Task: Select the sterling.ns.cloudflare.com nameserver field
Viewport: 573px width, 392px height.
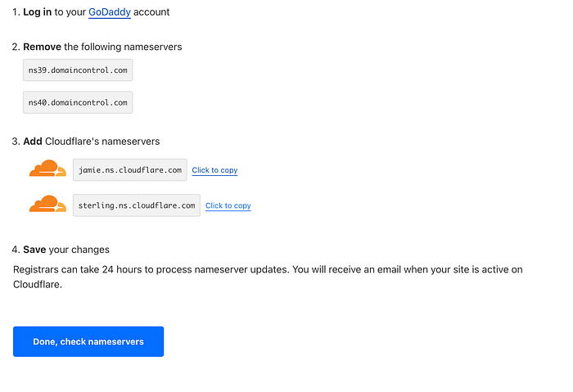Action: 137,205
